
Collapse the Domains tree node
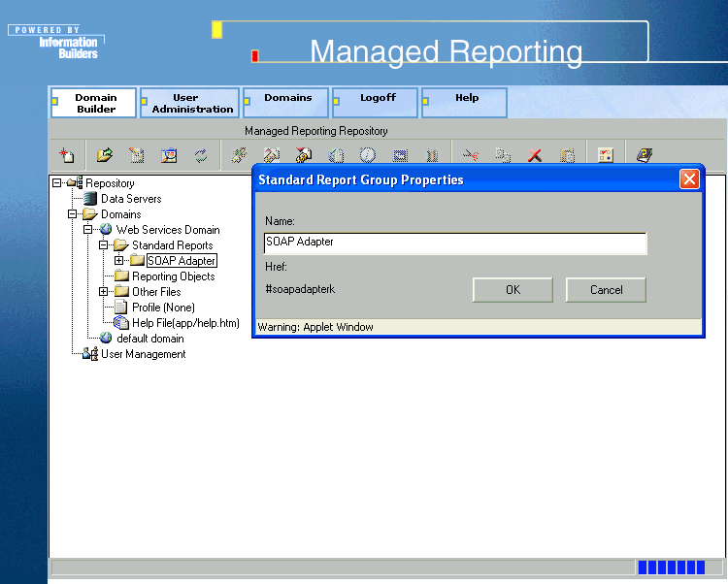pyautogui.click(x=73, y=213)
